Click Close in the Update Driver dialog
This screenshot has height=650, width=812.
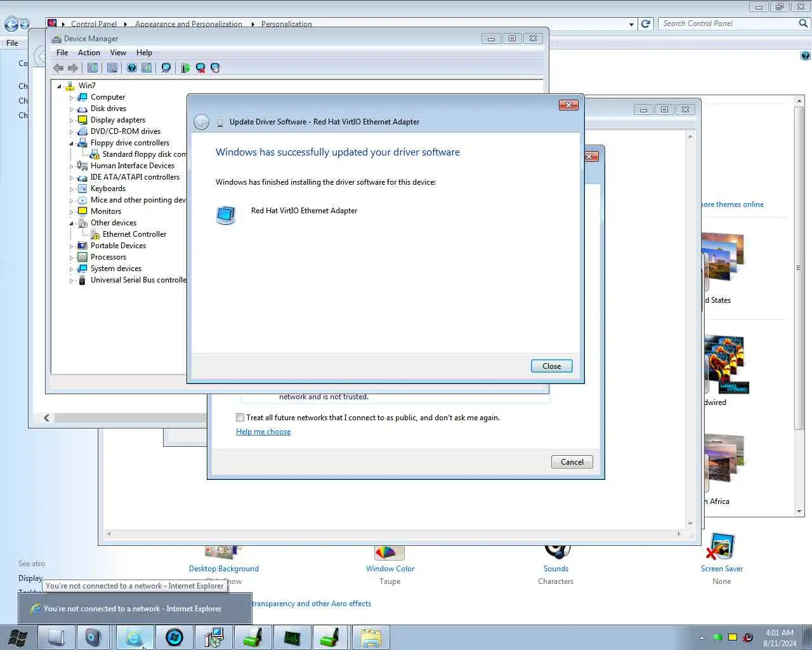[551, 366]
